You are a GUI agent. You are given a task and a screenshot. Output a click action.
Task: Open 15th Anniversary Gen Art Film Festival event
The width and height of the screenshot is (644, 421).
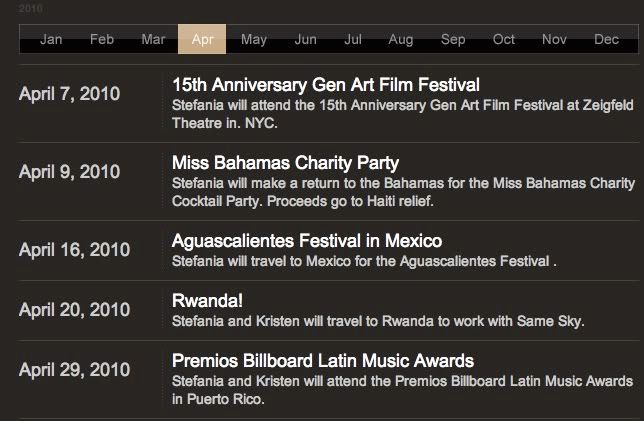tap(326, 85)
